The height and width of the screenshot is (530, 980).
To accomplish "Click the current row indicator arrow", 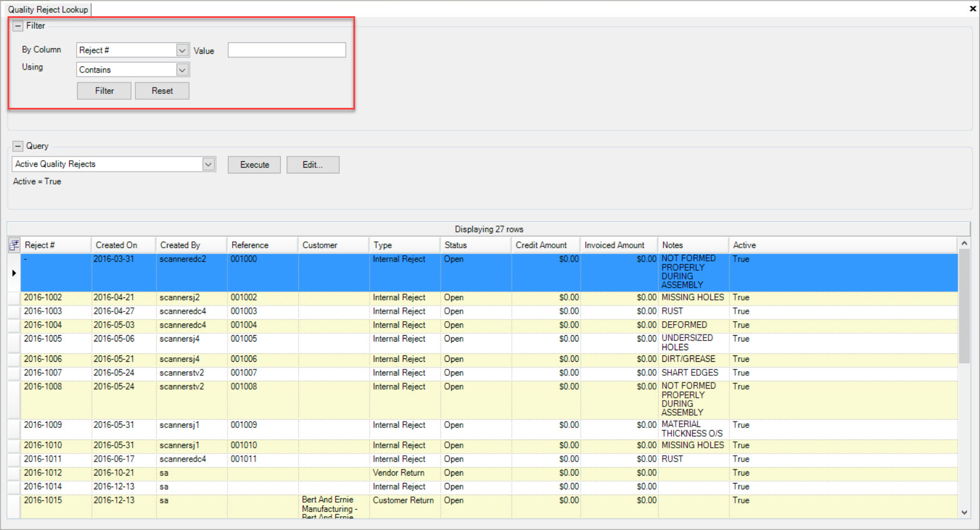I will pos(14,273).
